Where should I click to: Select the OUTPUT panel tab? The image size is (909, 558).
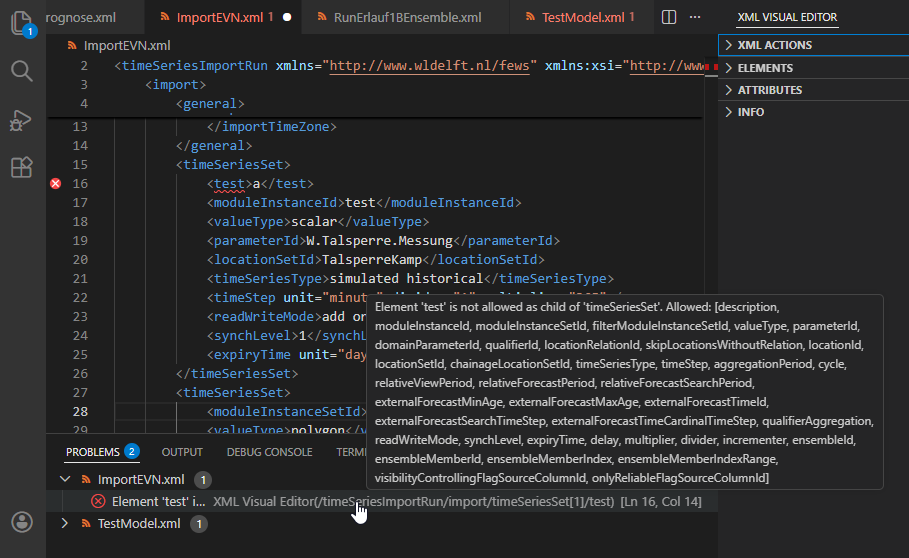pos(182,452)
